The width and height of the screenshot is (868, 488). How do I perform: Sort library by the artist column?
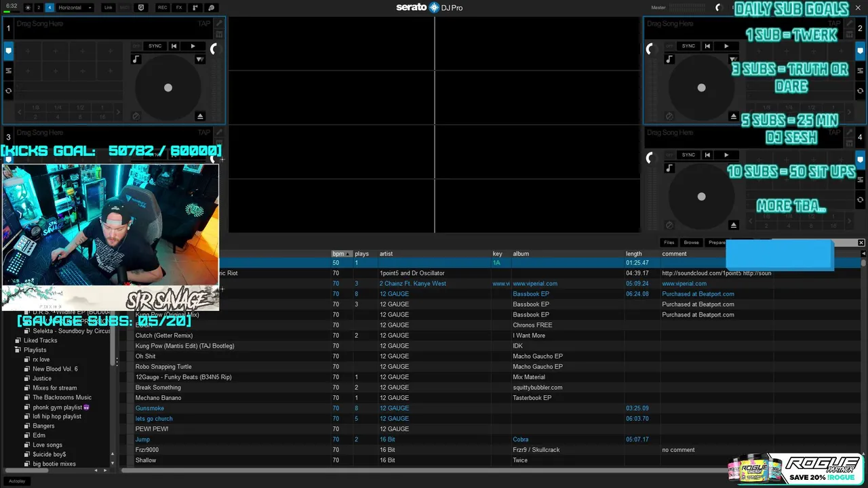pos(434,253)
